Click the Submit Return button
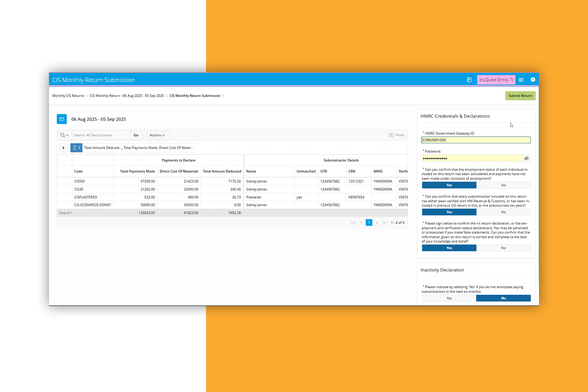The image size is (588, 392). tap(520, 96)
